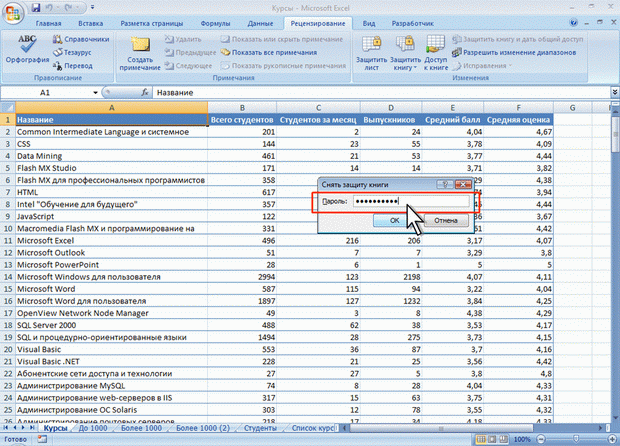Go to Следующее comment

coord(189,66)
